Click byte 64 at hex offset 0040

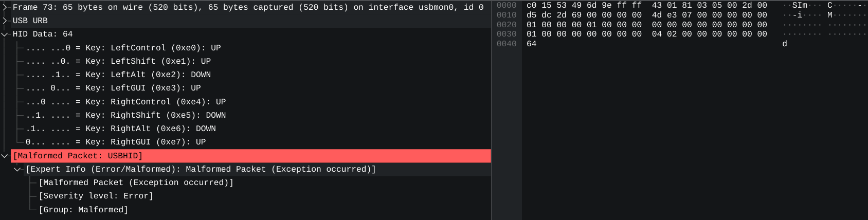(532, 44)
